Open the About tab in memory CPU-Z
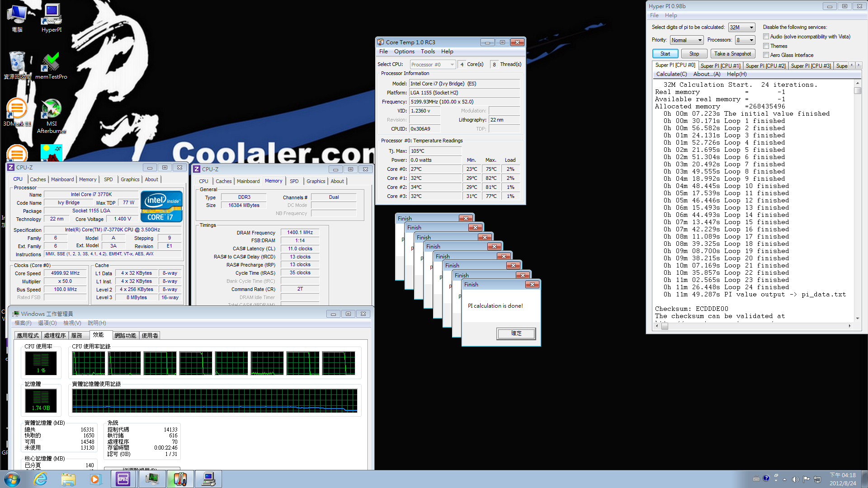The image size is (868, 488). [x=337, y=181]
